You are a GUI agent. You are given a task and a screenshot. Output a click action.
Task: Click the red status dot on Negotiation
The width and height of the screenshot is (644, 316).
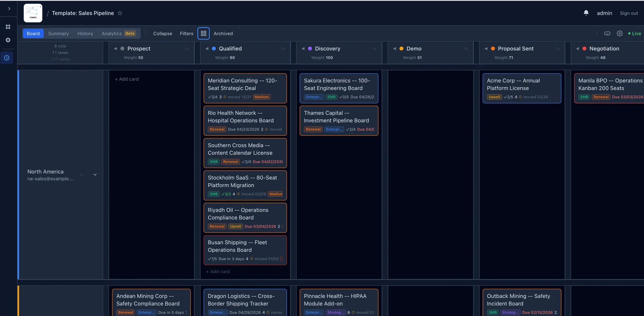tap(584, 48)
